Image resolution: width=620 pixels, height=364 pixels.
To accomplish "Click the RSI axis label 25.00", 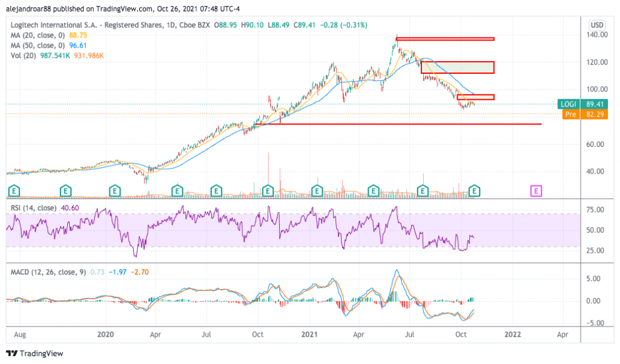I will pyautogui.click(x=595, y=251).
